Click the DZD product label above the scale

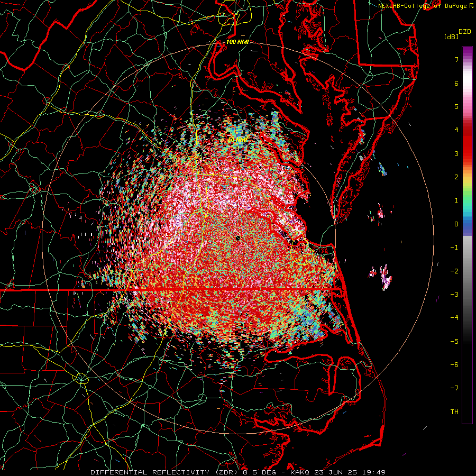point(465,32)
